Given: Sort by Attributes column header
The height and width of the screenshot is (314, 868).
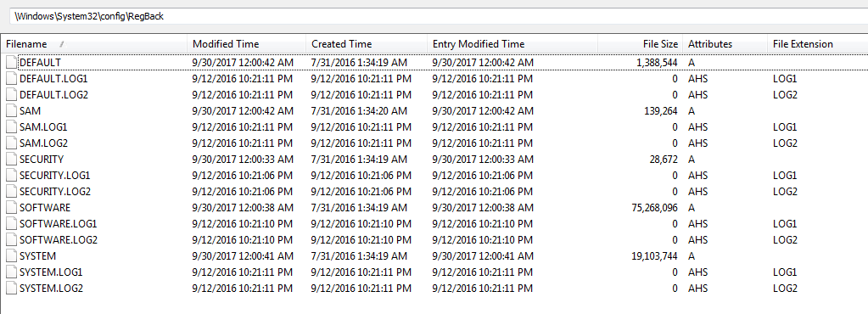Looking at the screenshot, I should [725, 44].
